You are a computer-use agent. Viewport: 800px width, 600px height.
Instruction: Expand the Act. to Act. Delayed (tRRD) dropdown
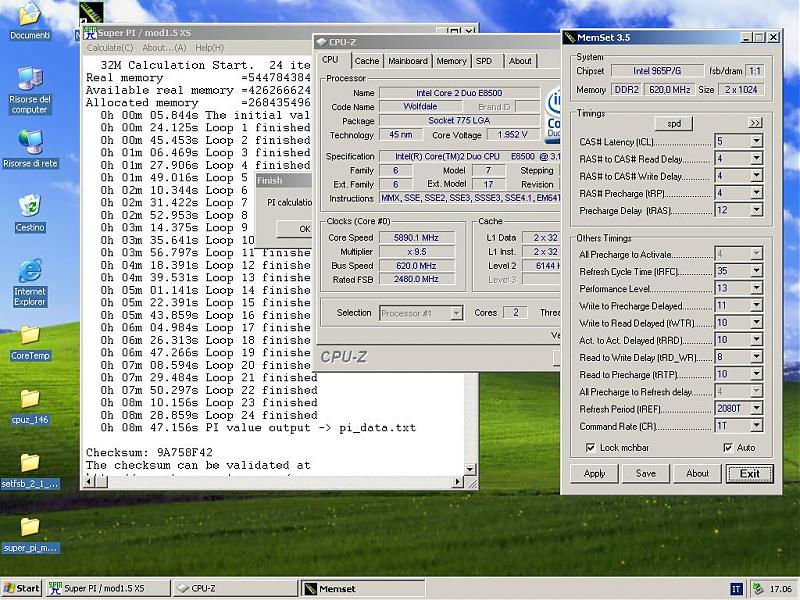click(x=757, y=340)
